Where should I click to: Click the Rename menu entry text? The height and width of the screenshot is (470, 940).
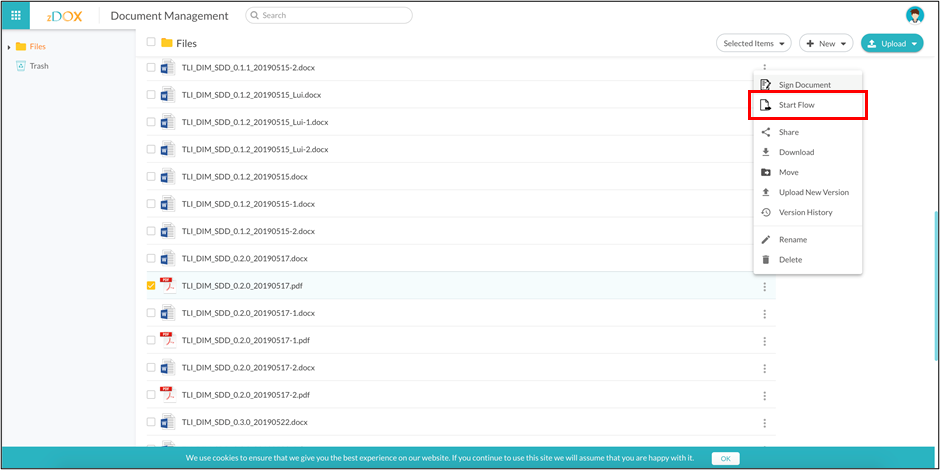(793, 240)
